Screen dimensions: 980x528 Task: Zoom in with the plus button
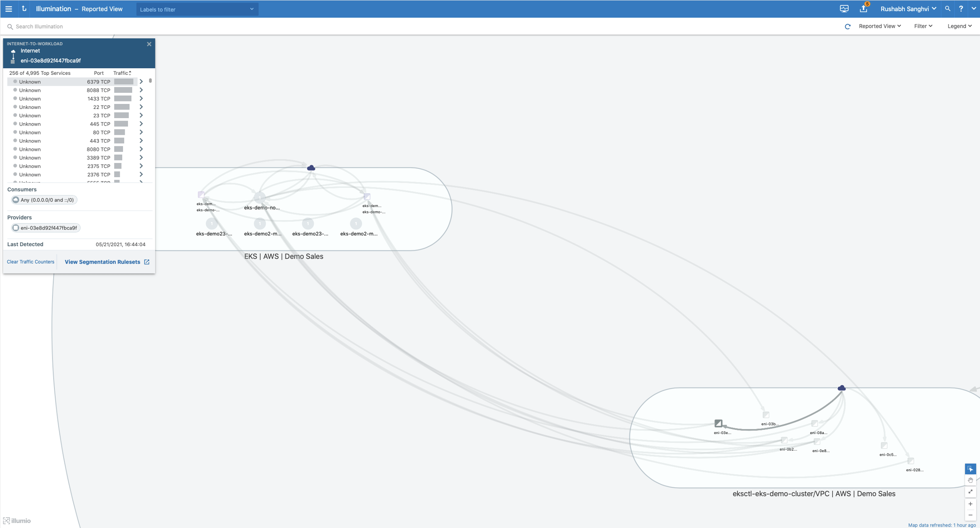click(x=970, y=504)
